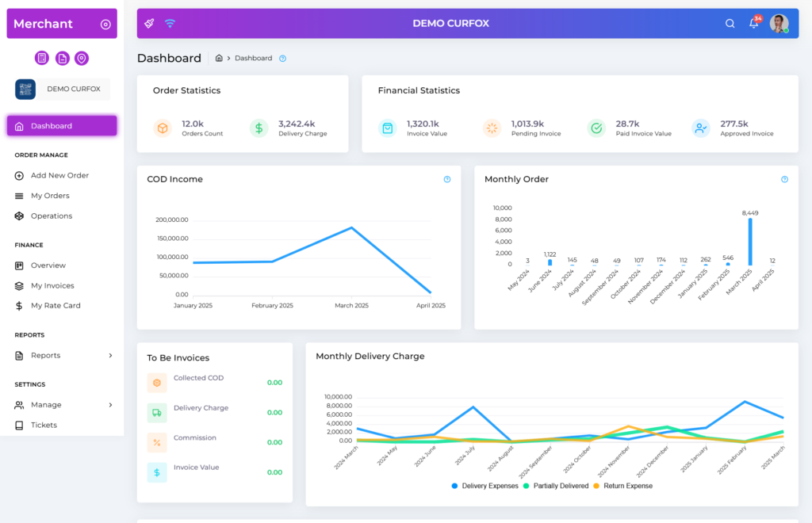Open the finance Overview menu item
Viewport: 812px width, 523px height.
pyautogui.click(x=62, y=265)
